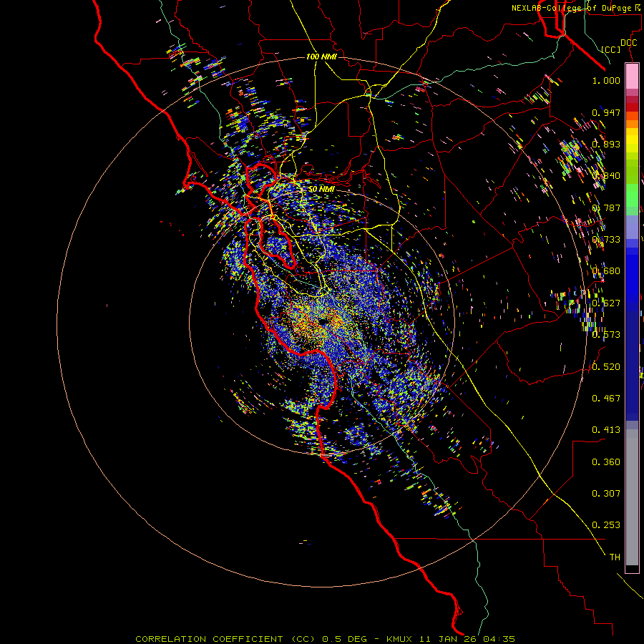644x644 pixels.
Task: Click the 0.520 scale value
Action: pos(606,366)
